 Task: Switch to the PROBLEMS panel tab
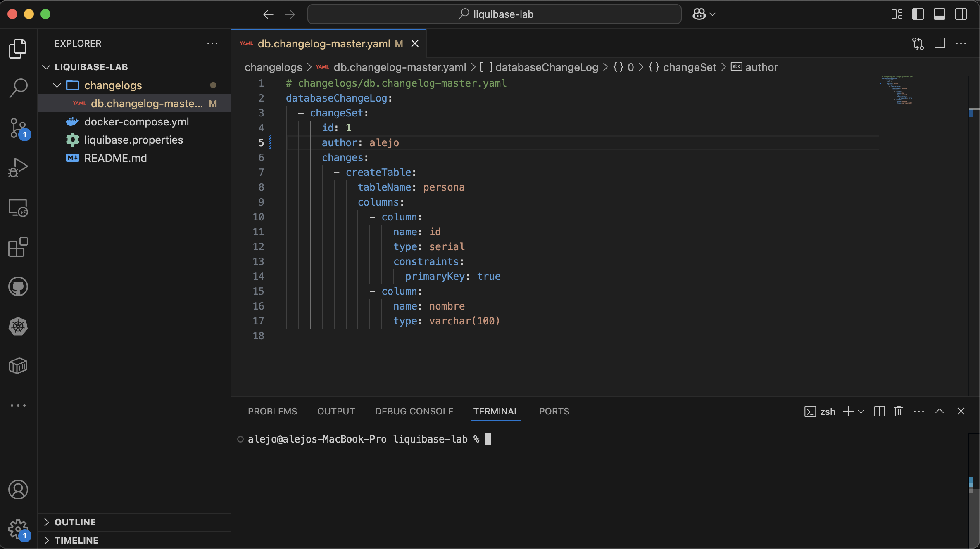click(x=272, y=411)
